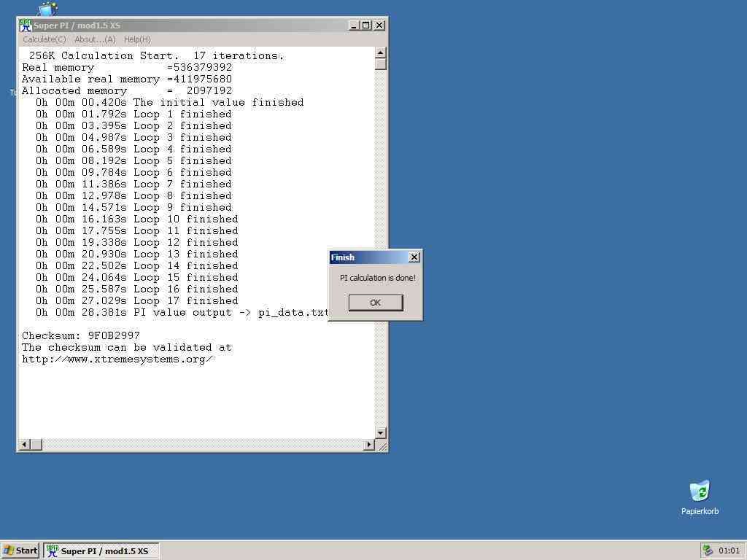Close the Finish dialog with X

tap(414, 257)
